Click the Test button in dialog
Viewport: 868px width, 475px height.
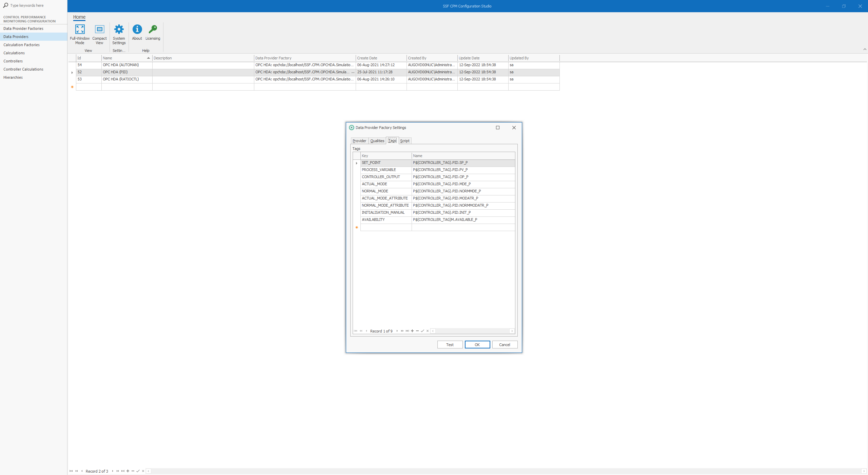pos(450,345)
